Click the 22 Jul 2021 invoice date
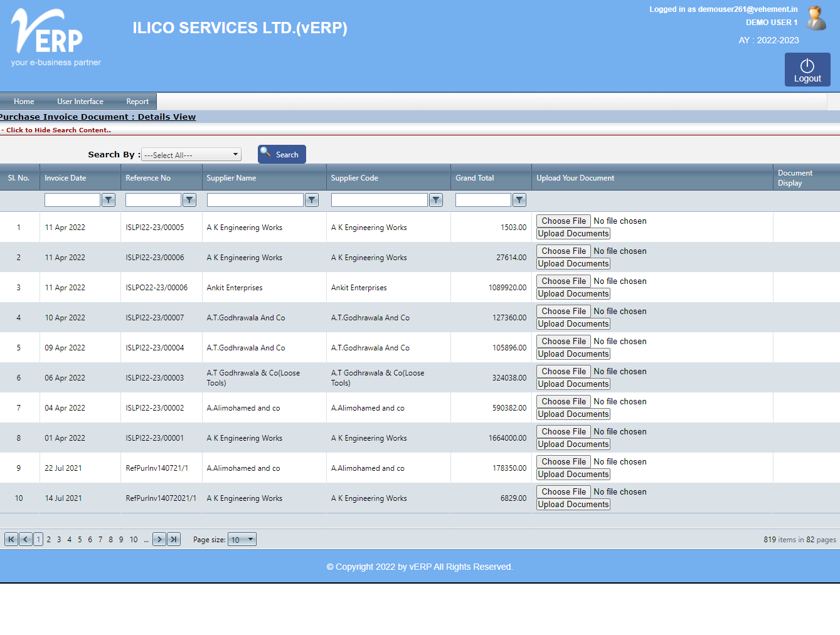The width and height of the screenshot is (840, 635). coord(63,468)
